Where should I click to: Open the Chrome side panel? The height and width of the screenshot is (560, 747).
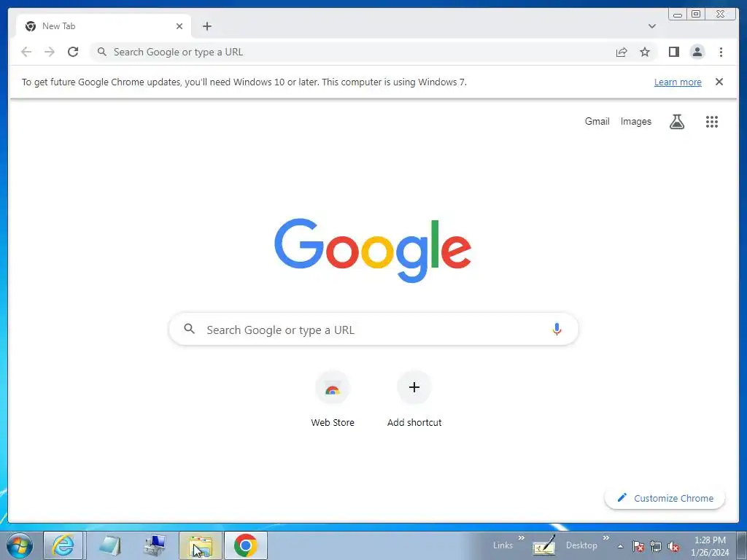673,52
